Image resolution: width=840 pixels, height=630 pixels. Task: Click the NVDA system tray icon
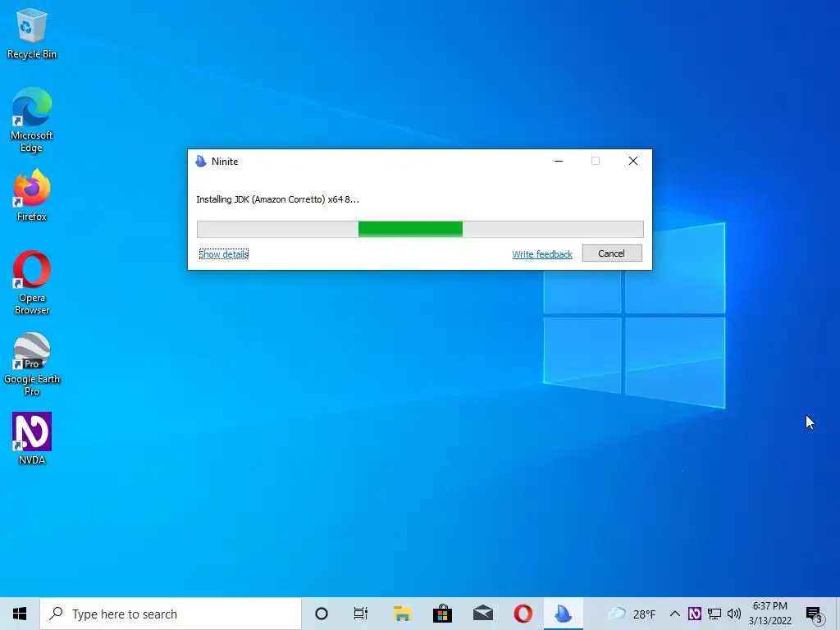[694, 614]
